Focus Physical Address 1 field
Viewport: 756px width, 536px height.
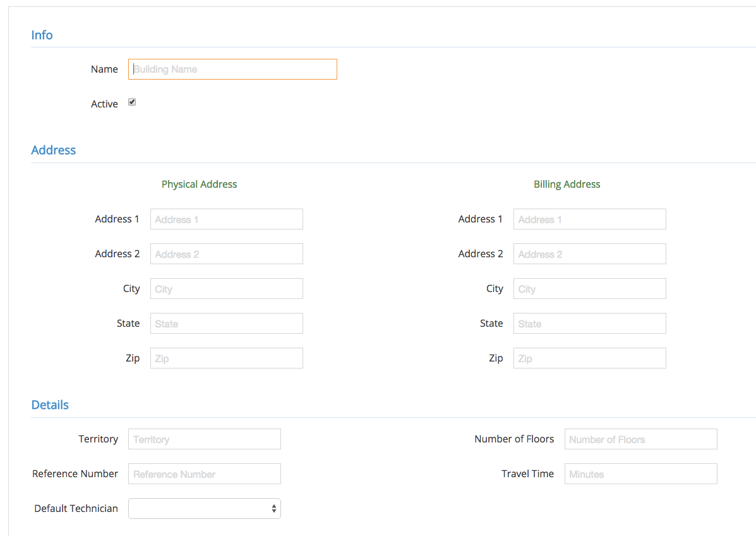[x=227, y=219]
